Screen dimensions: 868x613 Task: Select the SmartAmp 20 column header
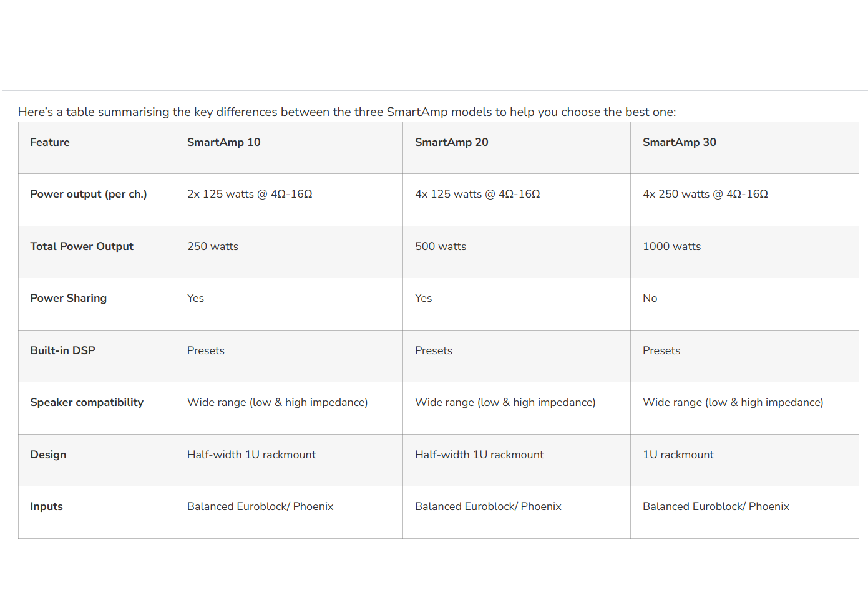coord(451,142)
